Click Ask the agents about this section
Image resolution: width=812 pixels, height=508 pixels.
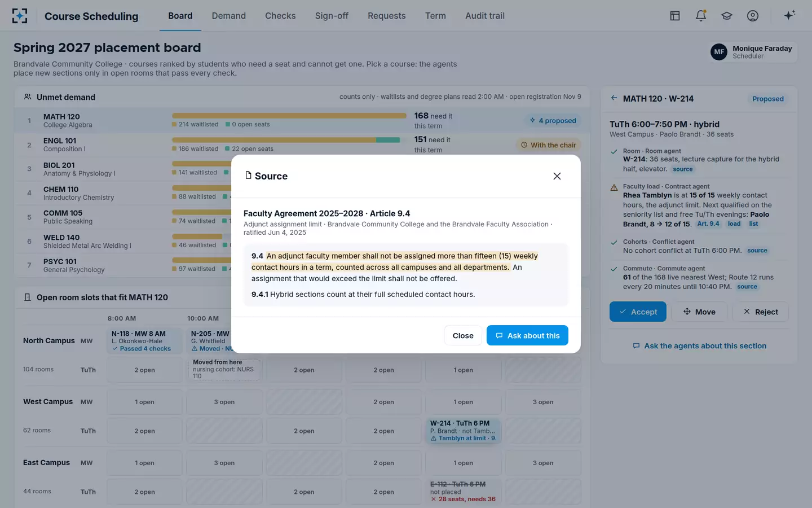click(699, 346)
